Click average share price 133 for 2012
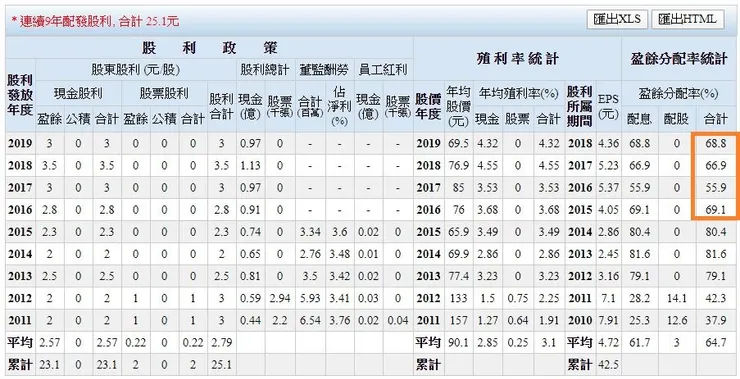 [x=459, y=298]
